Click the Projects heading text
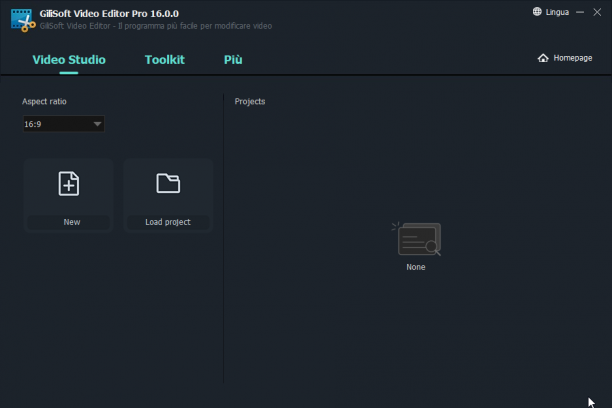Image resolution: width=612 pixels, height=408 pixels. 250,102
